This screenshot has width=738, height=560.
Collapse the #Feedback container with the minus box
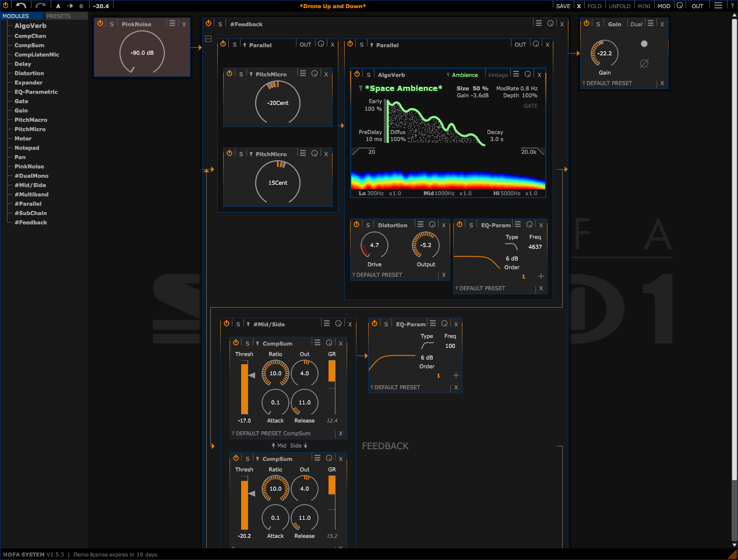(208, 39)
